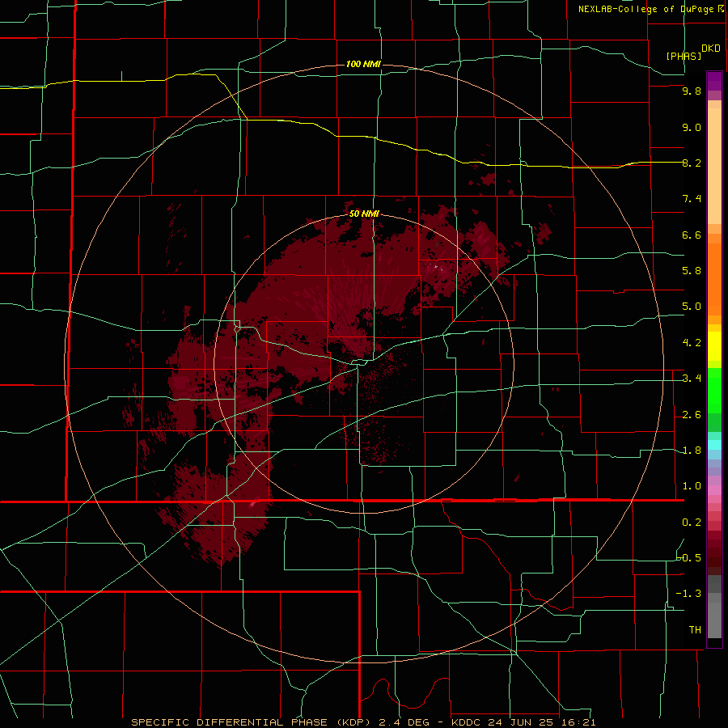Screen dimensions: 728x728
Task: Pick the purple top segment of color bar
Action: click(x=714, y=81)
